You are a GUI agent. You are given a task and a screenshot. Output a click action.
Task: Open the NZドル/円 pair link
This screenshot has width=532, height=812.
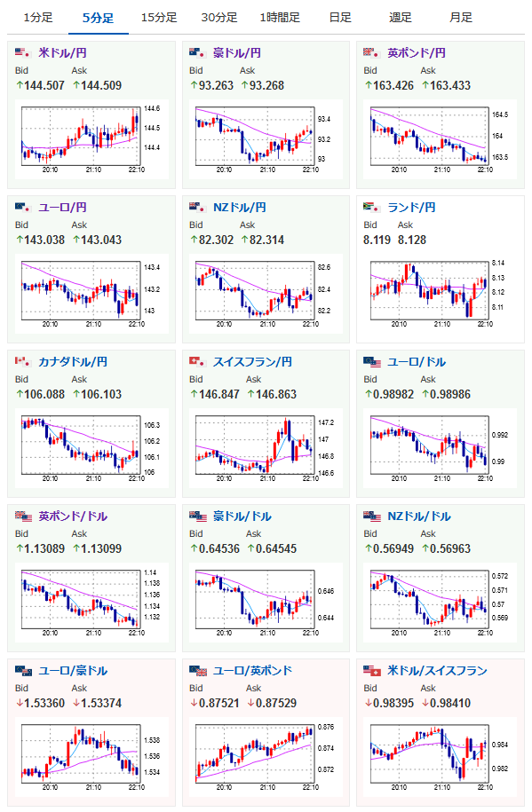[x=240, y=207]
